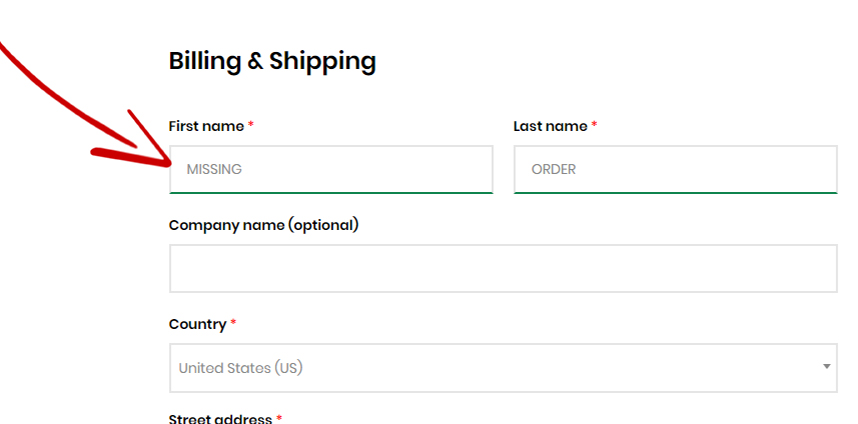Click the red asterisk beside Street address
The image size is (858, 424).
click(x=280, y=419)
